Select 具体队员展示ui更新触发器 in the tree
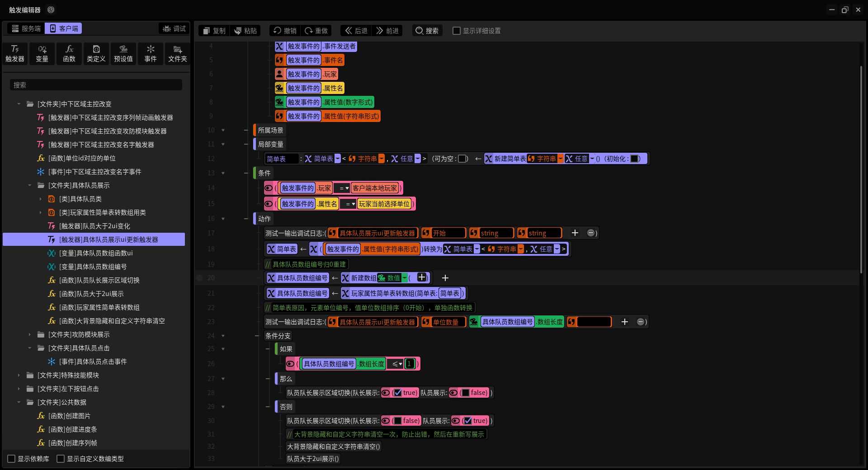868x470 pixels. [94, 240]
